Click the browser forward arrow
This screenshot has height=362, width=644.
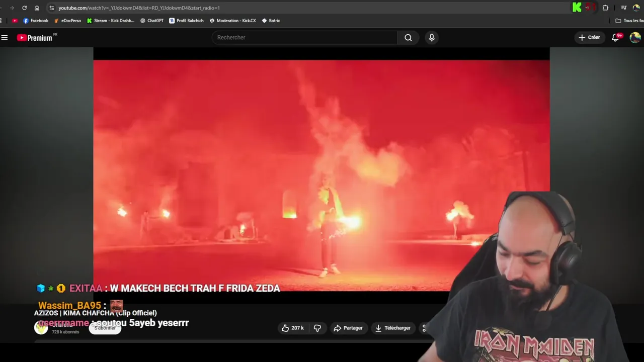point(12,8)
